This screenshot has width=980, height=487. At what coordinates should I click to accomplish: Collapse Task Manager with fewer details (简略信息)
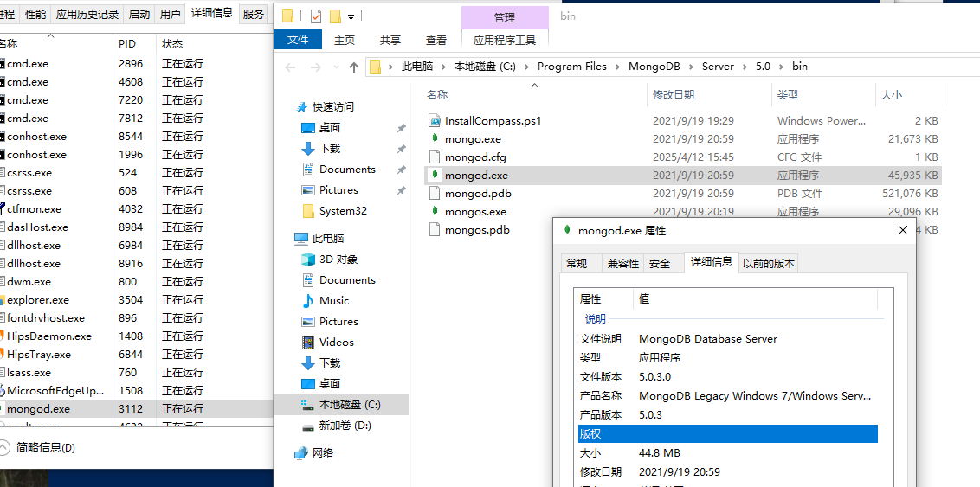point(39,448)
